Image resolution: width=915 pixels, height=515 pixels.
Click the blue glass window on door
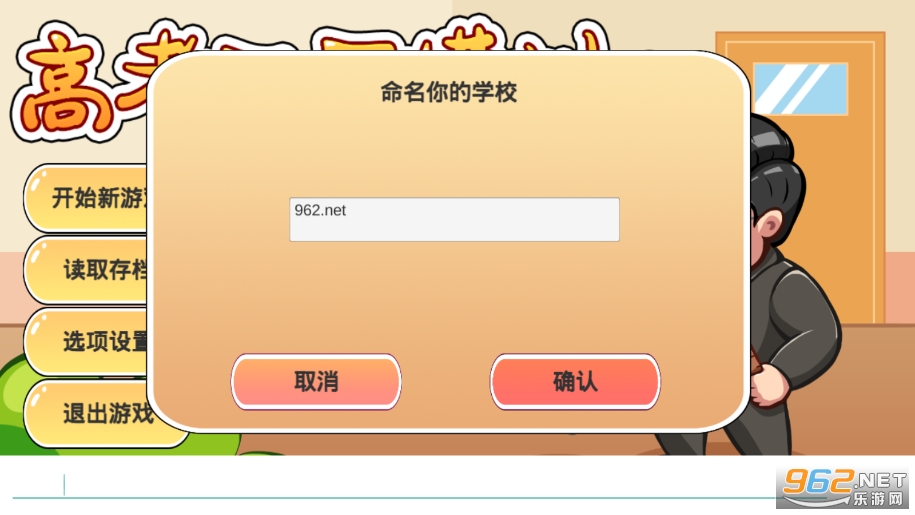click(800, 89)
